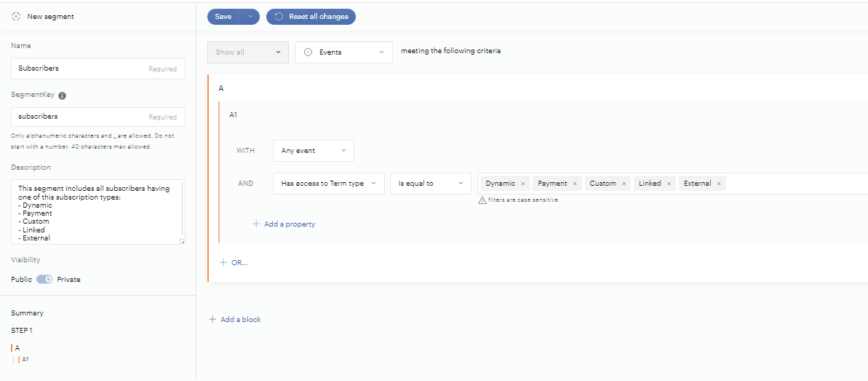Toggle visibility between Public and Private

click(x=44, y=279)
